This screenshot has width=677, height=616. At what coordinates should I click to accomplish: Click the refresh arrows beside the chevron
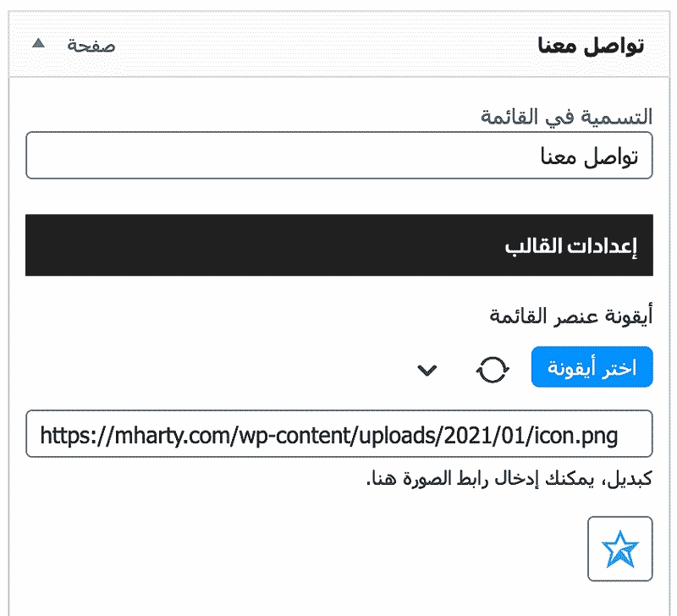[x=493, y=369]
